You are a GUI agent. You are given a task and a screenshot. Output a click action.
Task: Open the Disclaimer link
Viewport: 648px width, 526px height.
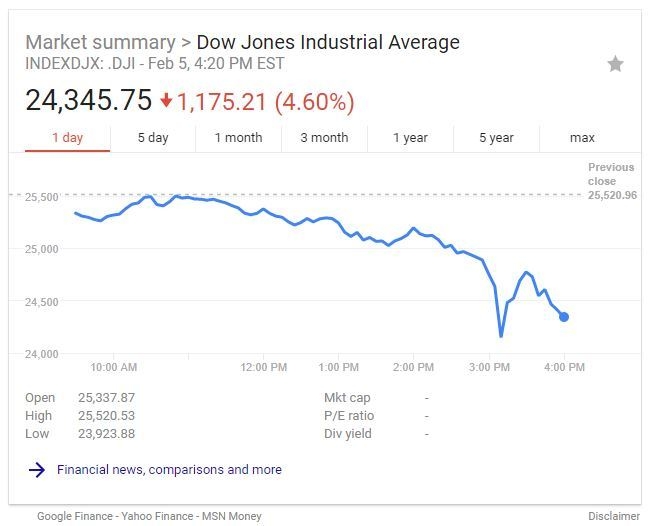[x=611, y=516]
